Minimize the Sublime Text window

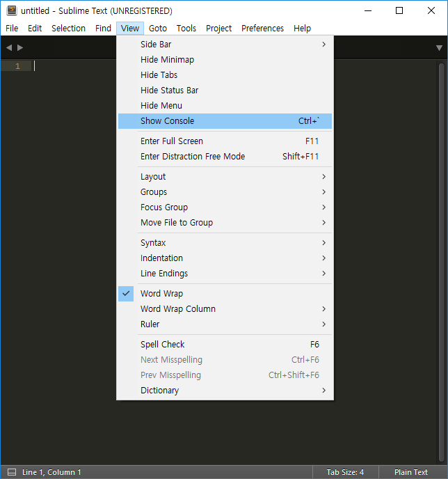point(368,10)
